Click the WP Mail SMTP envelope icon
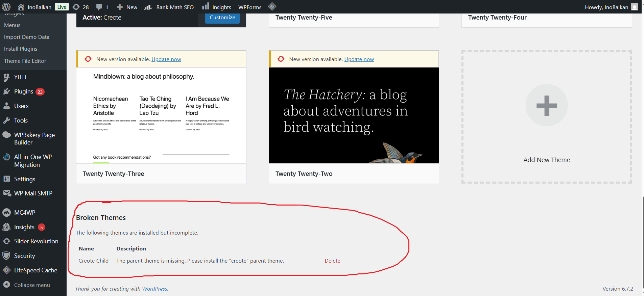Image resolution: width=644 pixels, height=296 pixels. point(7,193)
